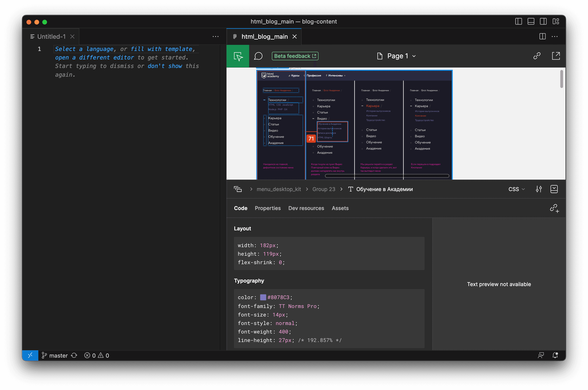Viewport: 588px width, 390px height.
Task: Open remote window status bar icon
Action: tap(30, 355)
